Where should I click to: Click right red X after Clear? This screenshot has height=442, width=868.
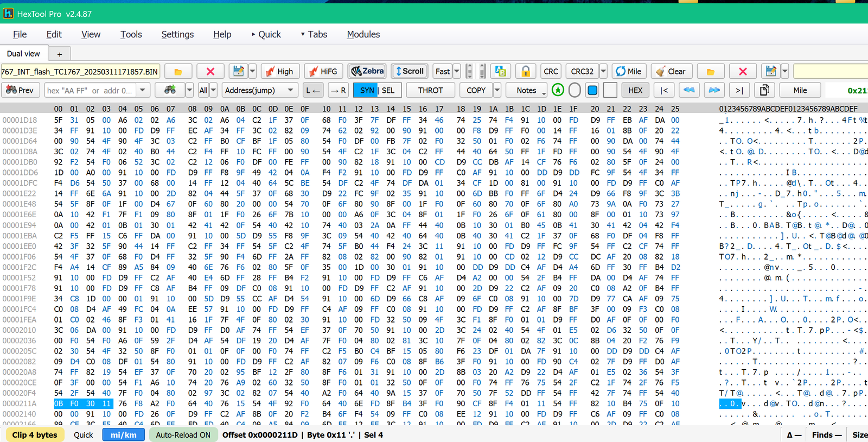pyautogui.click(x=743, y=71)
